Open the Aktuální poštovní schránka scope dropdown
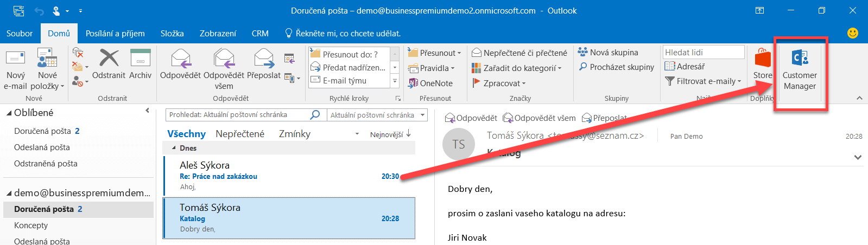Viewport: 868px width, 245px height. point(377,115)
